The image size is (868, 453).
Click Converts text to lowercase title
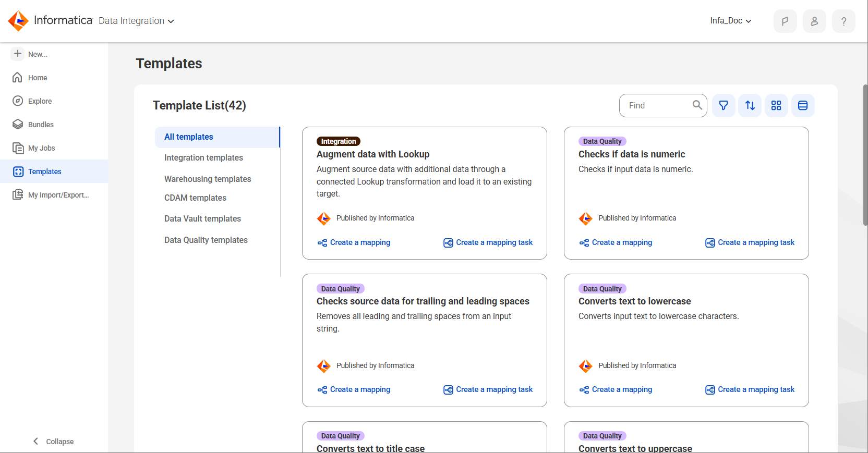pyautogui.click(x=634, y=301)
